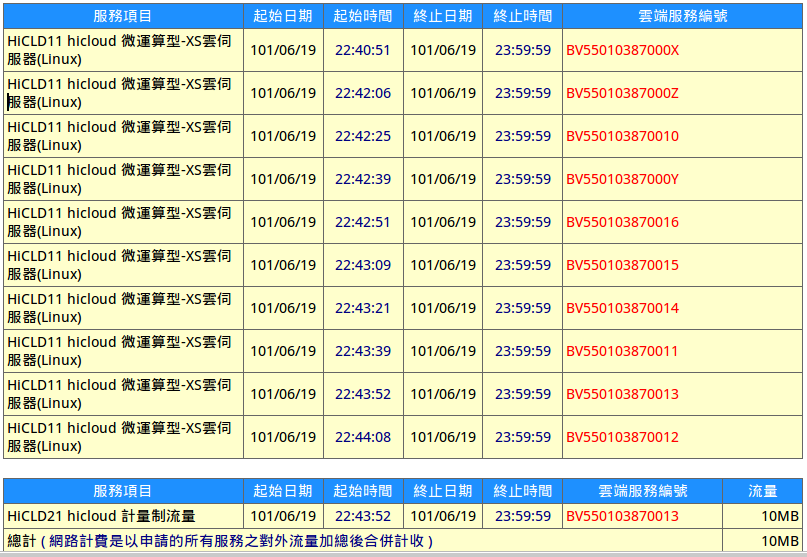
Task: Select service number BV550103870010
Action: tap(622, 136)
